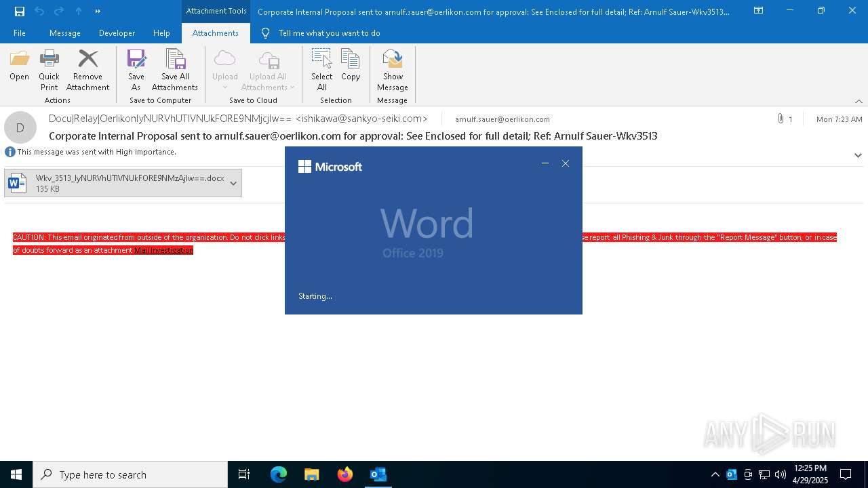The width and height of the screenshot is (868, 488).
Task: Collapse the ribbon arrow
Action: click(x=859, y=101)
